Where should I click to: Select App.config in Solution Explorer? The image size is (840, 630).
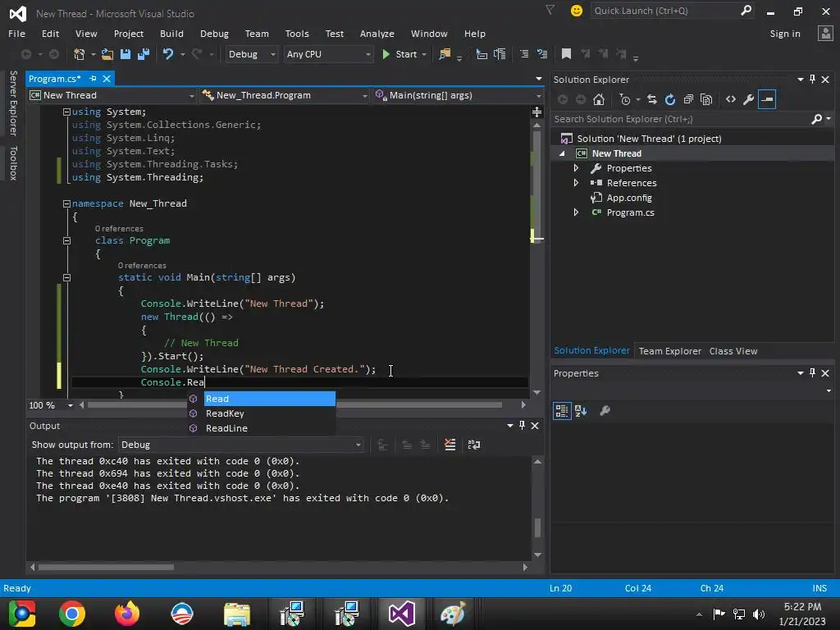[629, 198]
